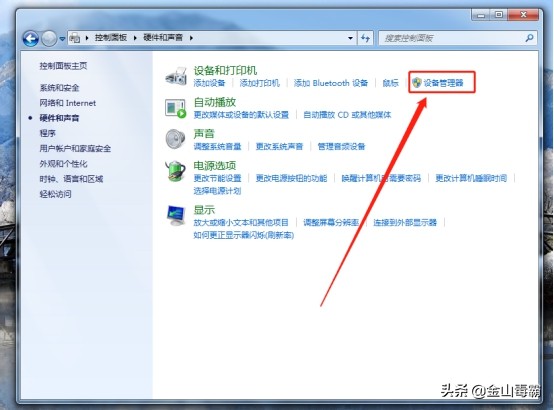
Task: Open the 鼠标 settings link
Action: pos(390,83)
